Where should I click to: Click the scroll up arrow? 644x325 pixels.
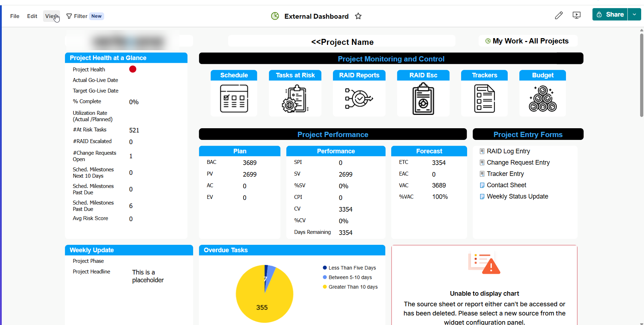click(642, 30)
